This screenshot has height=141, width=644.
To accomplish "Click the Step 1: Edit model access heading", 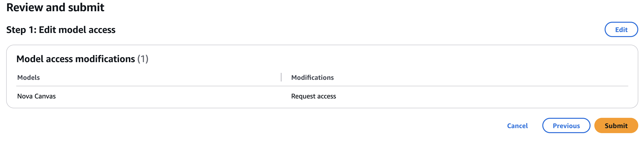I will [x=61, y=29].
